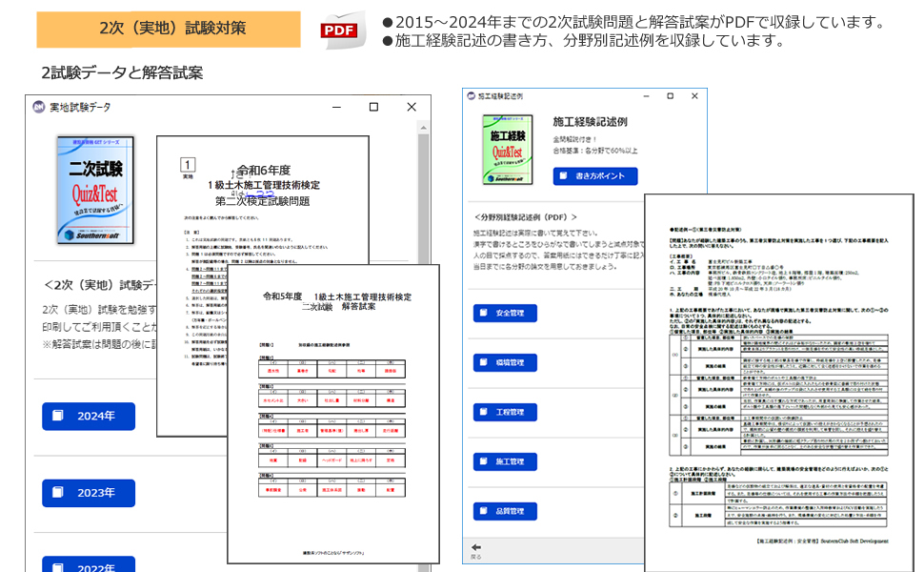
Task: Close the 実地試験データ window
Action: point(412,107)
